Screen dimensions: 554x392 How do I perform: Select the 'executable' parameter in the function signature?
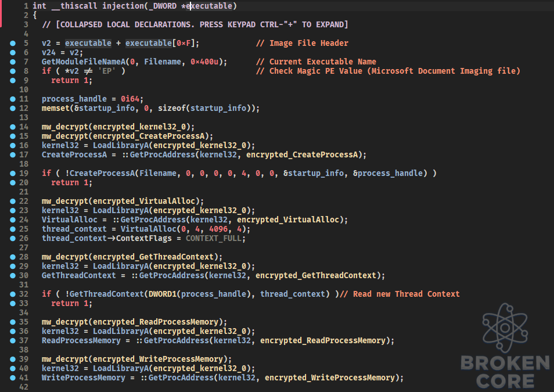click(209, 6)
